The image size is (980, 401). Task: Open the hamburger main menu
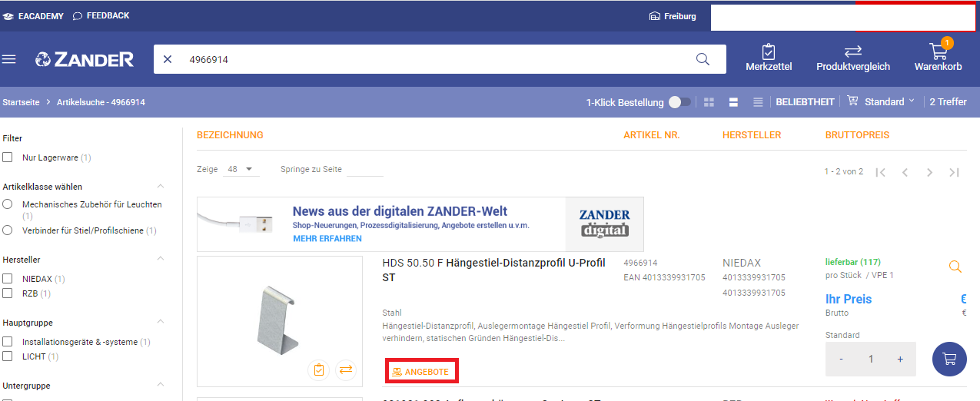[9, 59]
